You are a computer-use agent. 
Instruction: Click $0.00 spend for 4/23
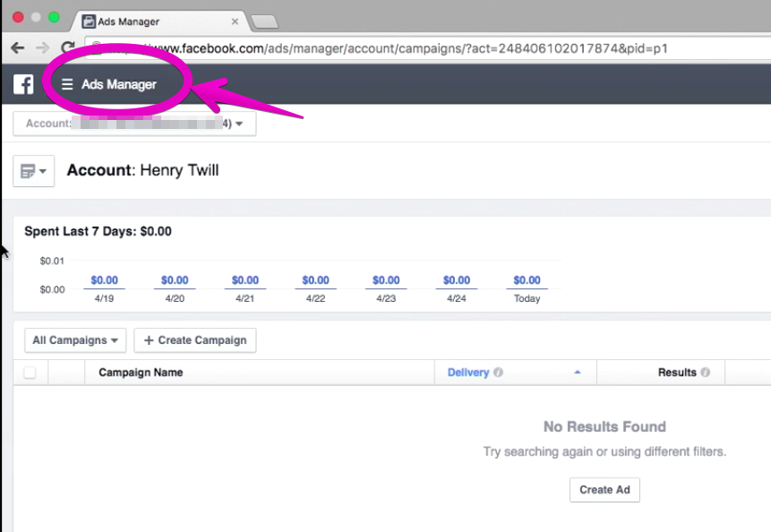386,280
